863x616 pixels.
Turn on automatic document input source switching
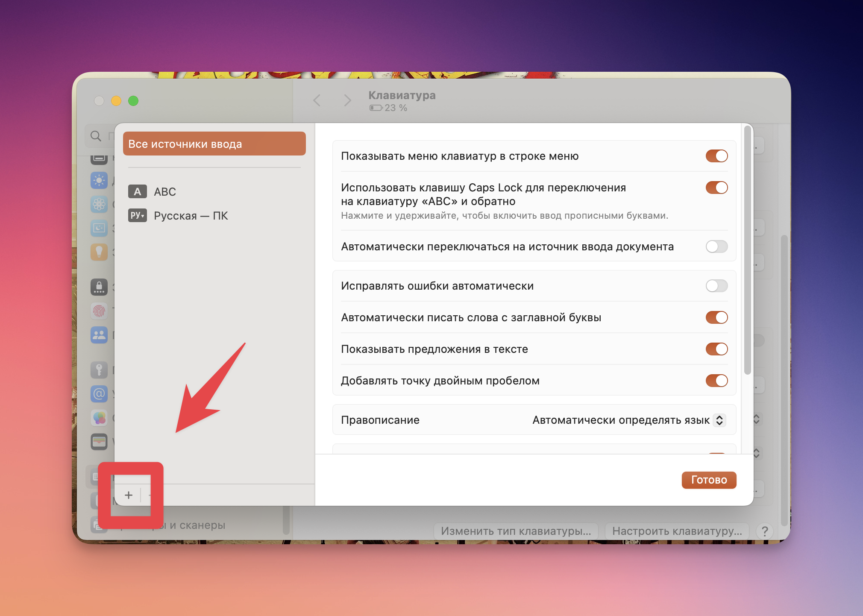click(x=716, y=246)
